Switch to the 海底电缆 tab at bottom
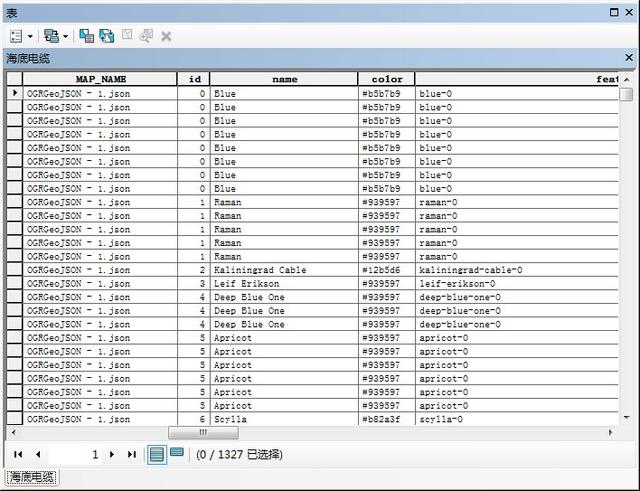Viewport: 640px width, 491px height. click(x=34, y=478)
